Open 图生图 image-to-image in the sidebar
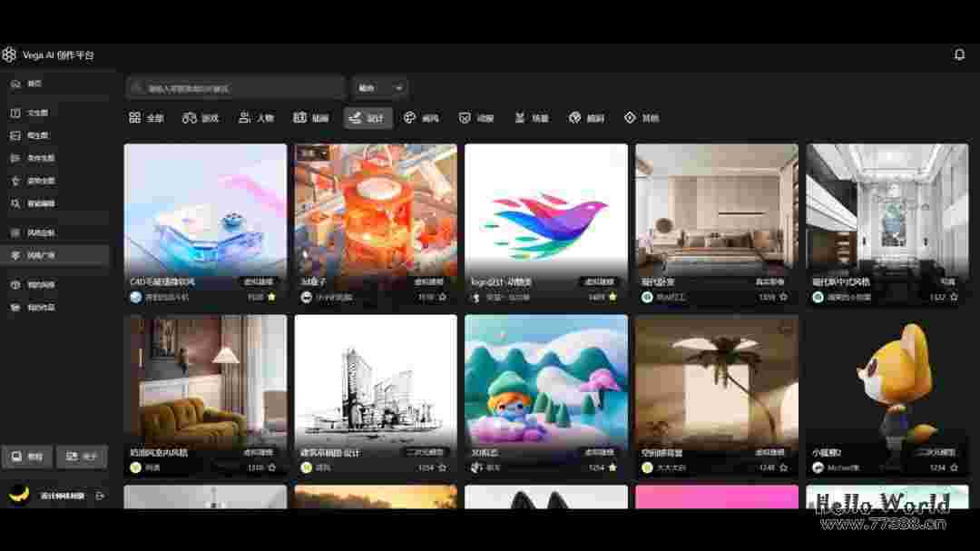980x551 pixels. (54, 136)
